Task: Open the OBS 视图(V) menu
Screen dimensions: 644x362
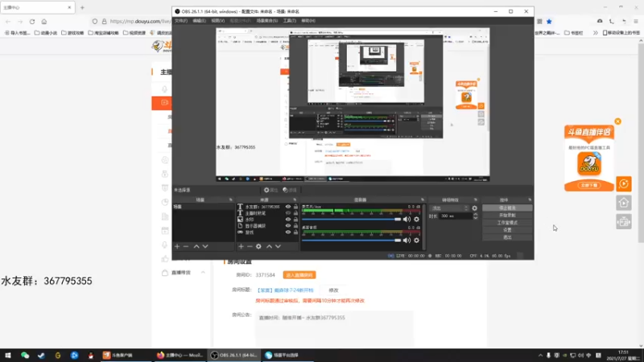Action: coord(217,21)
